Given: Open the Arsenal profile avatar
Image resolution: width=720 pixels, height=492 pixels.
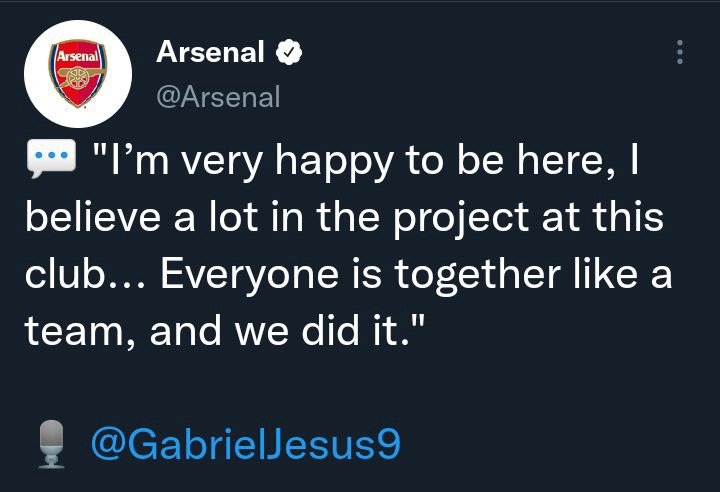Looking at the screenshot, I should tap(78, 74).
